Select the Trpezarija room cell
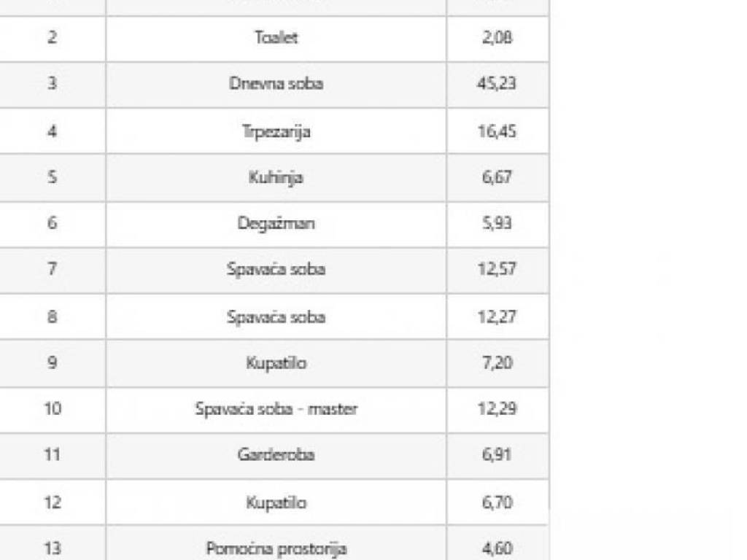This screenshot has width=747, height=560. [276, 131]
